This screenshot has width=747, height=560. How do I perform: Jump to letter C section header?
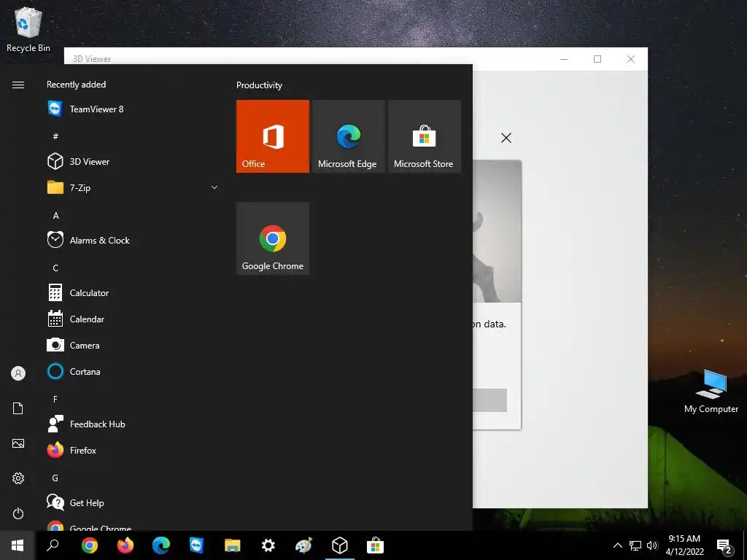(55, 268)
